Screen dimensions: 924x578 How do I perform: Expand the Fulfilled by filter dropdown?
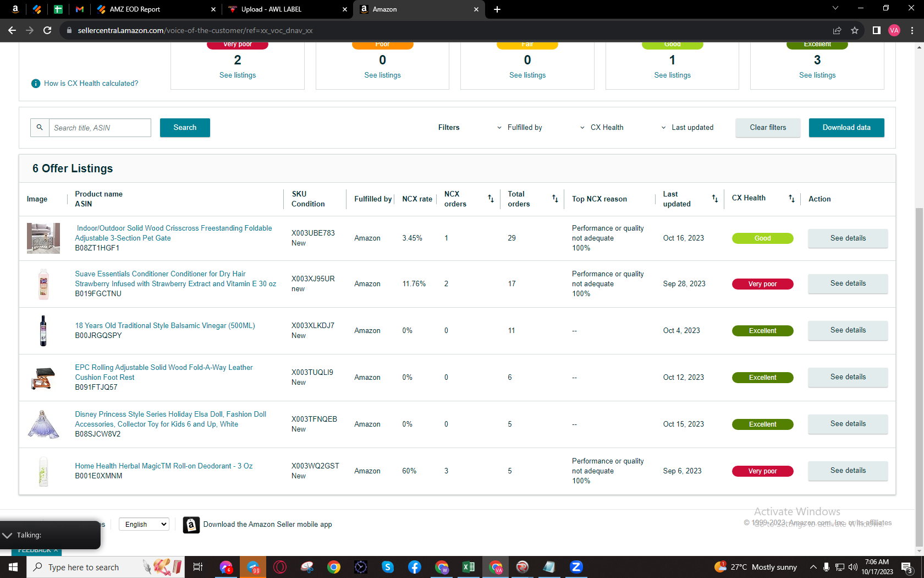point(519,128)
